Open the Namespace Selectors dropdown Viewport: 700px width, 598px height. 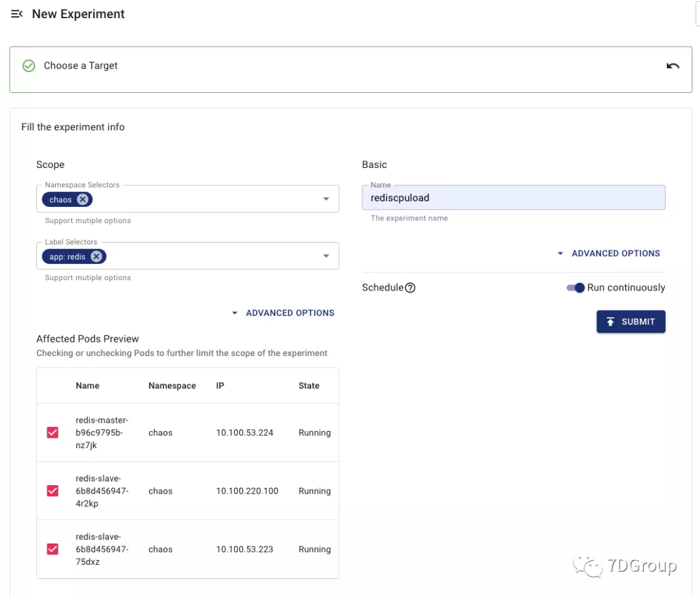click(326, 198)
